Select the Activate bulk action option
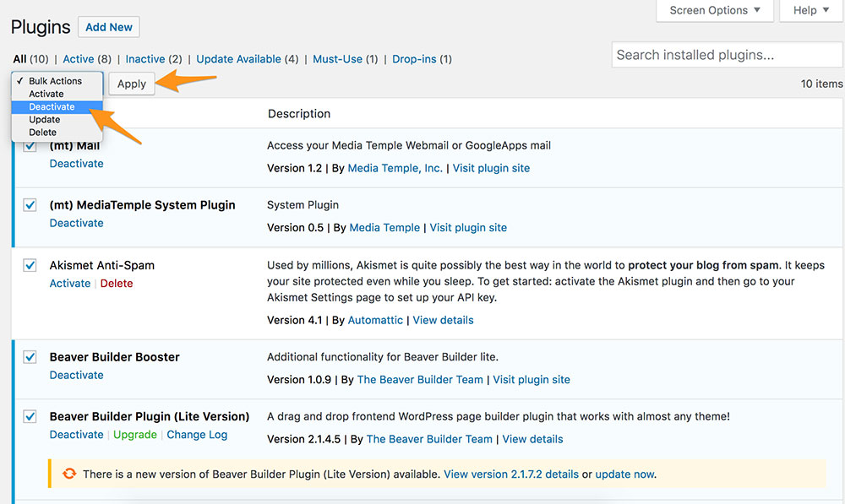Screen dimensions: 845x504 (x=46, y=94)
